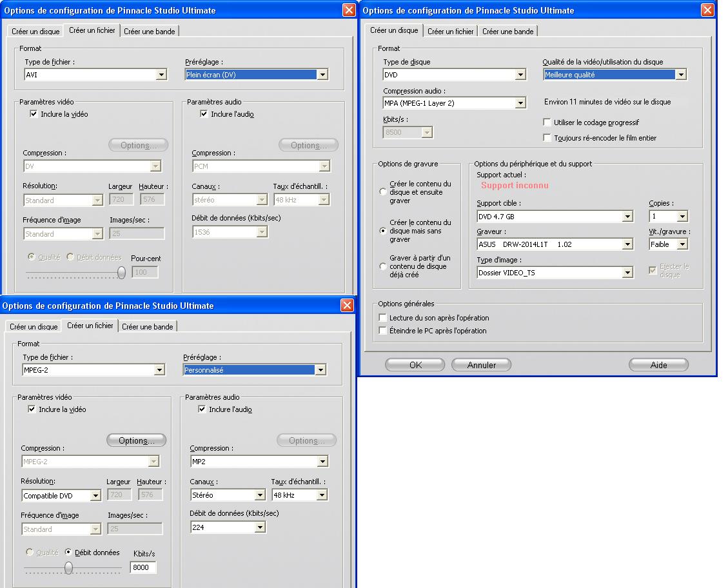Click 'Environ 11 minutes de vidéo sur le disque'
Viewport: 728px width, 588px height.
[x=607, y=102]
